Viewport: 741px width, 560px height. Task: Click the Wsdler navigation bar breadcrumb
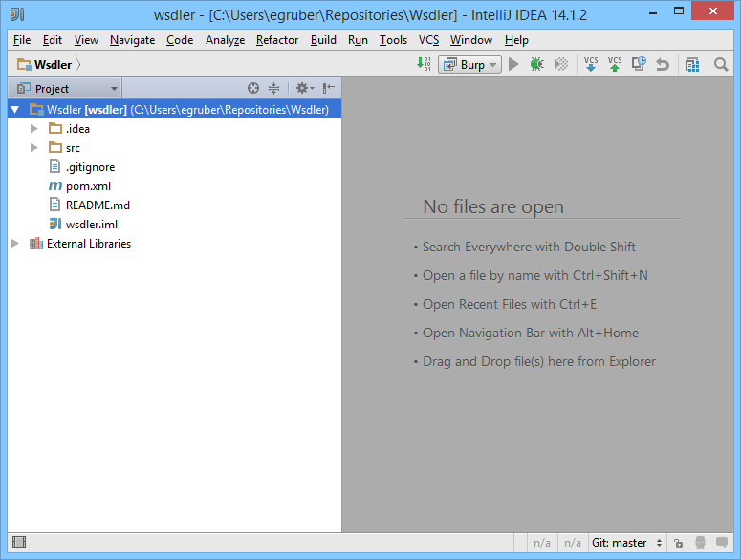pos(44,65)
